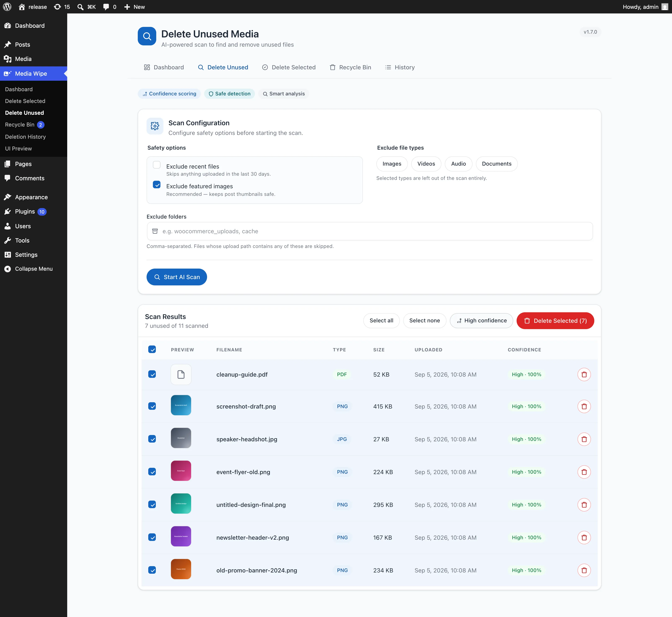Click the Confidence scoring badge
Viewport: 672px width, 617px height.
[x=169, y=94]
